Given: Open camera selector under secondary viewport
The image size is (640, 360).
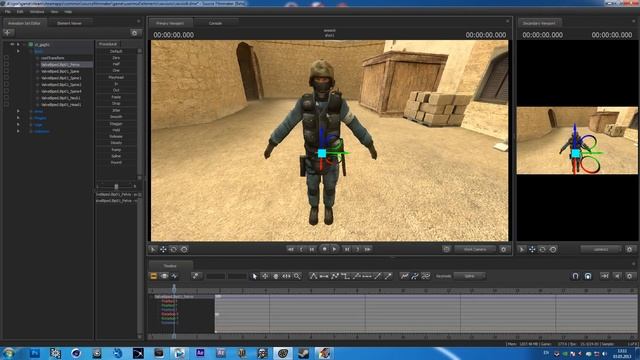Looking at the screenshot, I should [600, 249].
